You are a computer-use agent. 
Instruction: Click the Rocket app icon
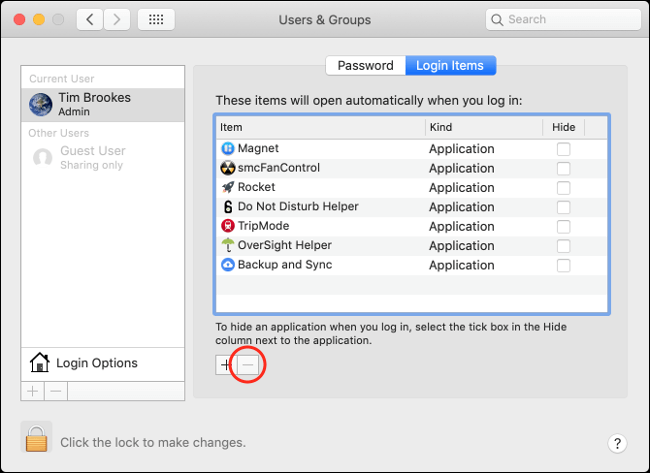click(x=228, y=187)
